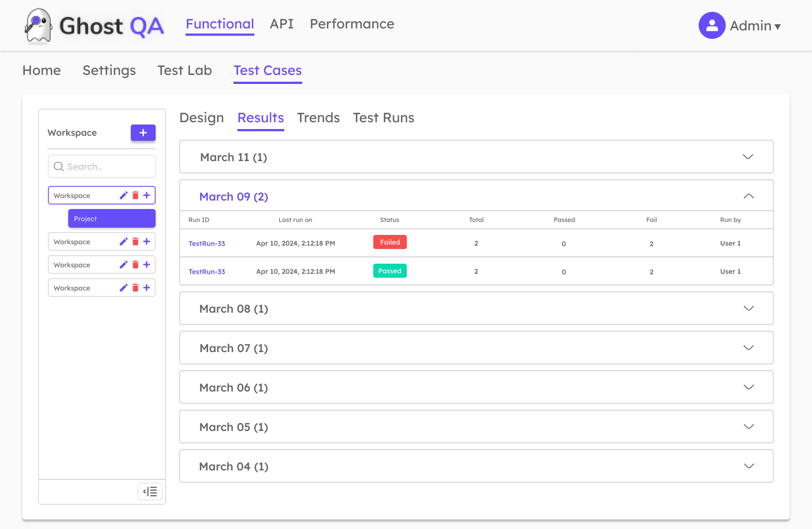Select the Project item in workspace tree
The image size is (812, 529).
click(x=112, y=219)
